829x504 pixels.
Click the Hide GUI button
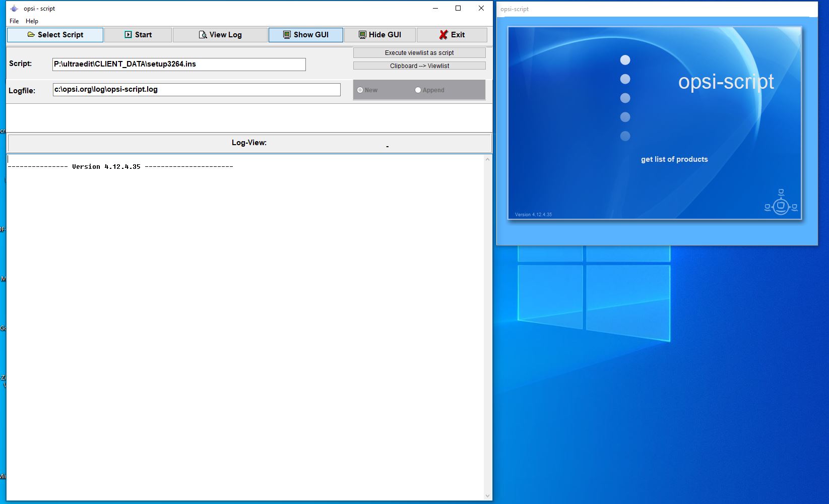(380, 35)
